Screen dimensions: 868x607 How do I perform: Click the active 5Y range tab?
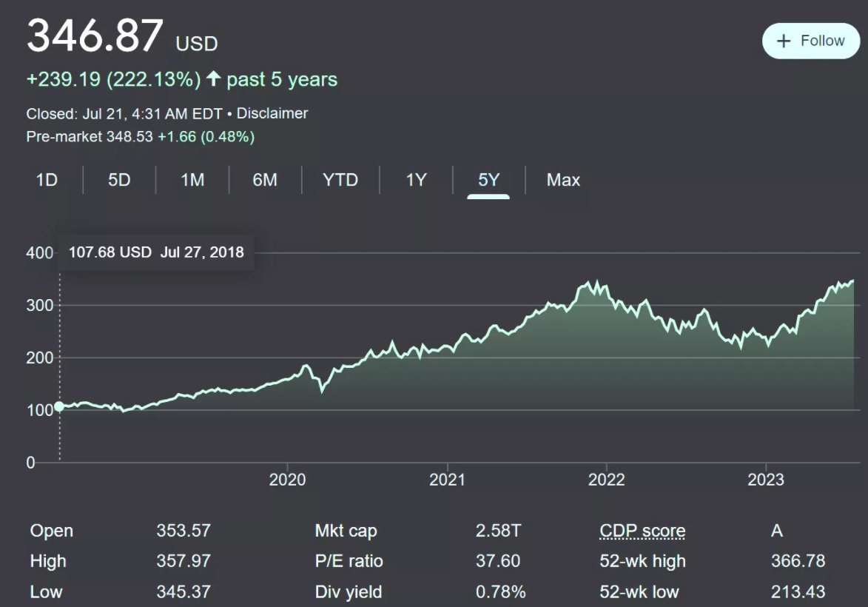[488, 180]
